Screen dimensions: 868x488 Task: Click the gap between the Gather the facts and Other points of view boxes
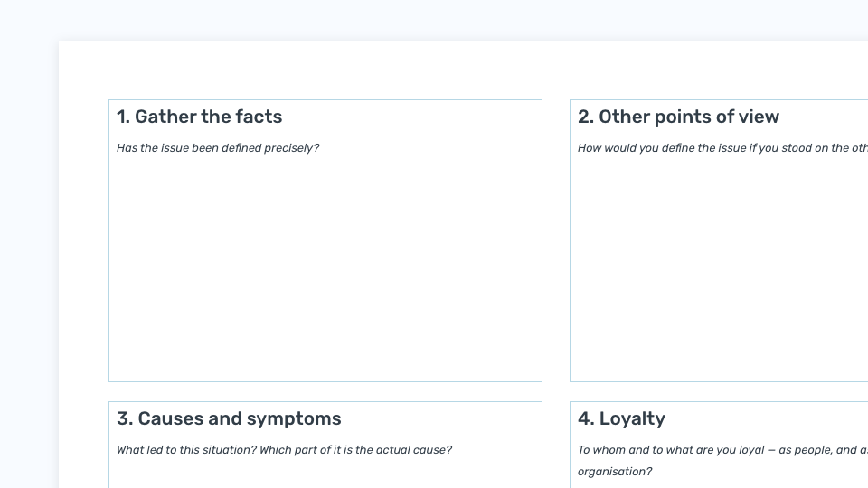pos(556,240)
